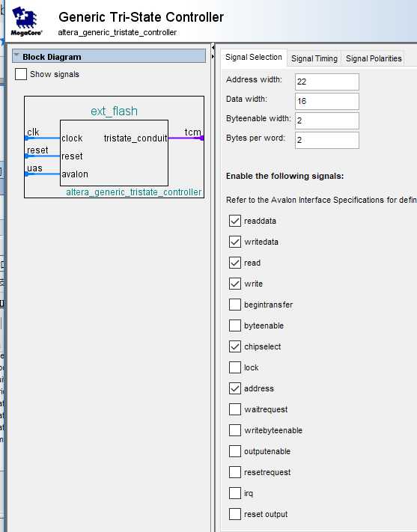The image size is (417, 532).
Task: Enable the reset output checkbox
Action: click(235, 514)
